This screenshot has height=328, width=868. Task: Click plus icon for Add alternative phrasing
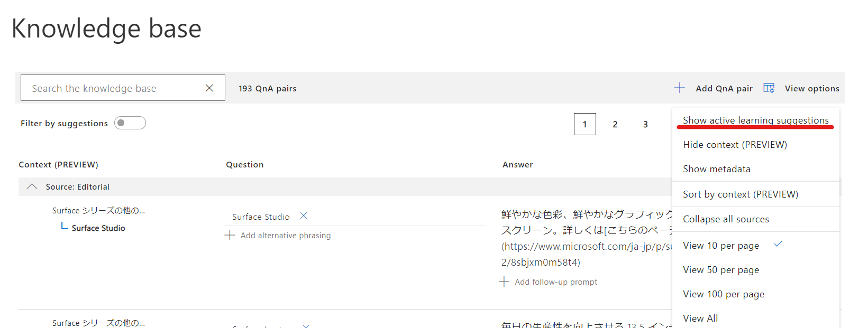coord(230,235)
